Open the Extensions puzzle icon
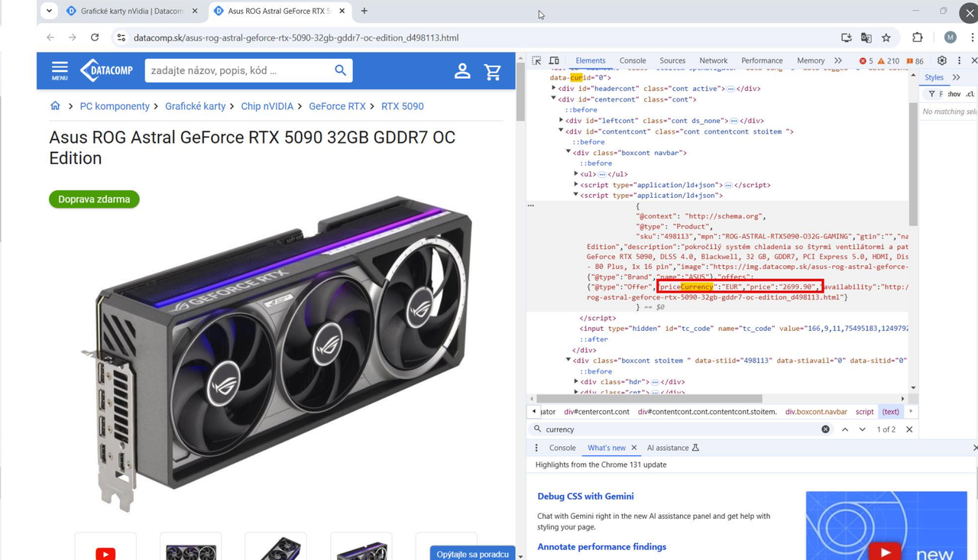The image size is (978, 560). coord(918,37)
